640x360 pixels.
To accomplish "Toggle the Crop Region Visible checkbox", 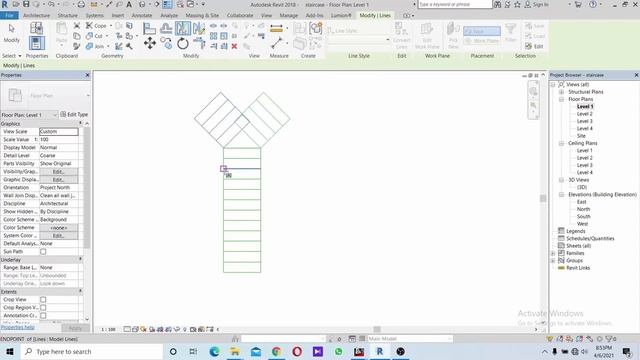I will click(x=43, y=308).
